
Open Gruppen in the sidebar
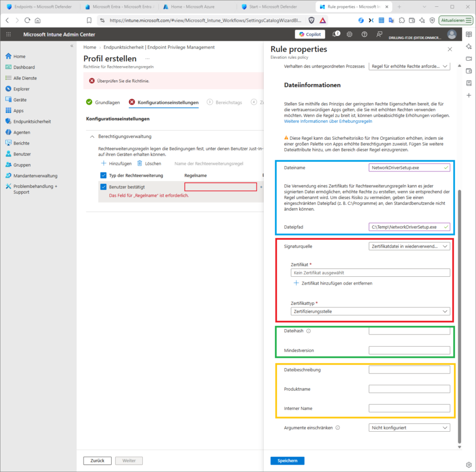(18, 165)
